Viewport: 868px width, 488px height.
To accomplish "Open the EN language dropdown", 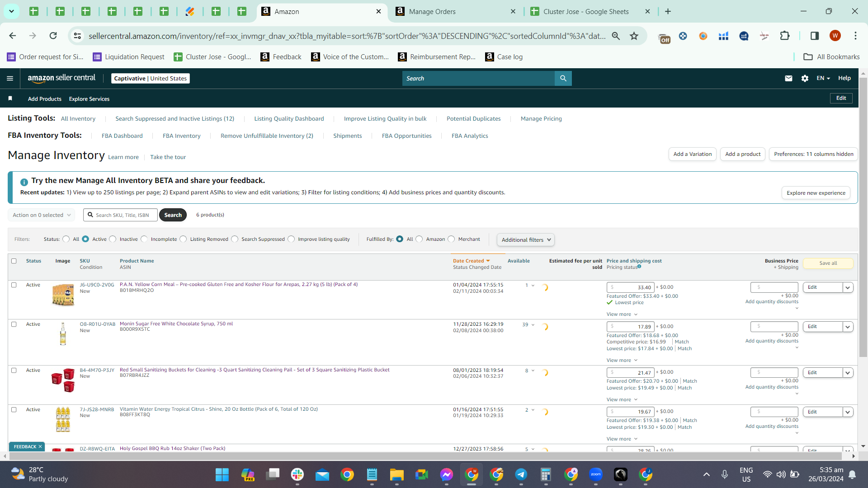I will pos(823,78).
